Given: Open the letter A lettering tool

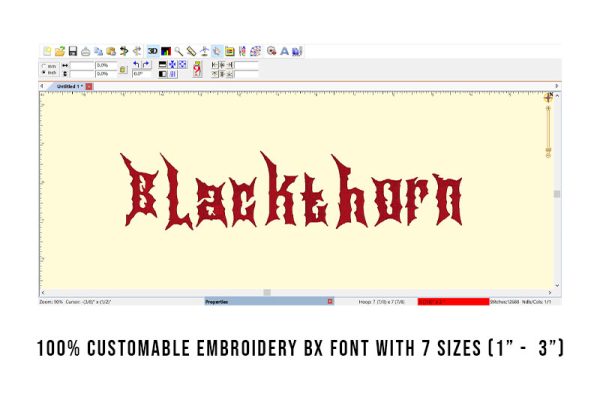Looking at the screenshot, I should pyautogui.click(x=284, y=51).
